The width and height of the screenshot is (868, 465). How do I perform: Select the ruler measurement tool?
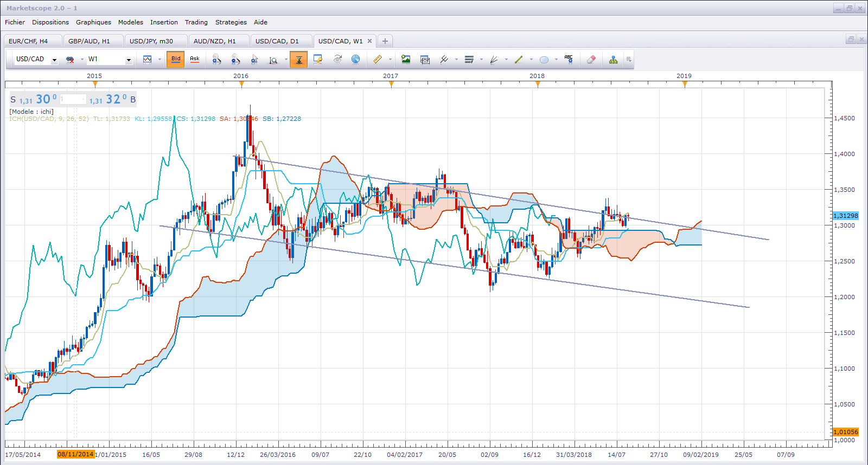tap(378, 60)
